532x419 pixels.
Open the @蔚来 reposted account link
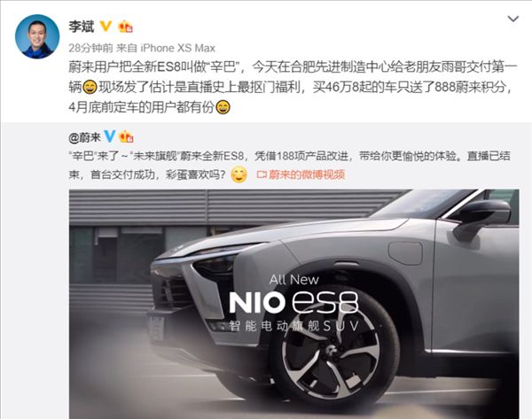pyautogui.click(x=85, y=137)
